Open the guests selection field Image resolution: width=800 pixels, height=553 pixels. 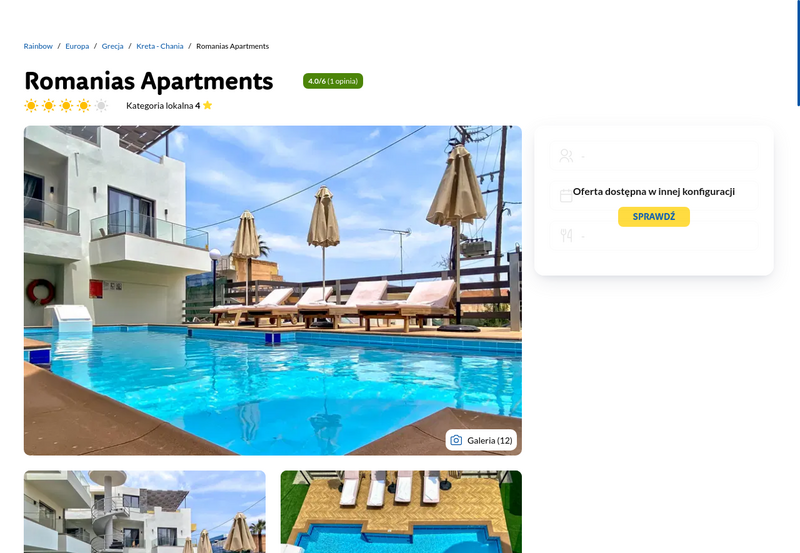coord(654,156)
